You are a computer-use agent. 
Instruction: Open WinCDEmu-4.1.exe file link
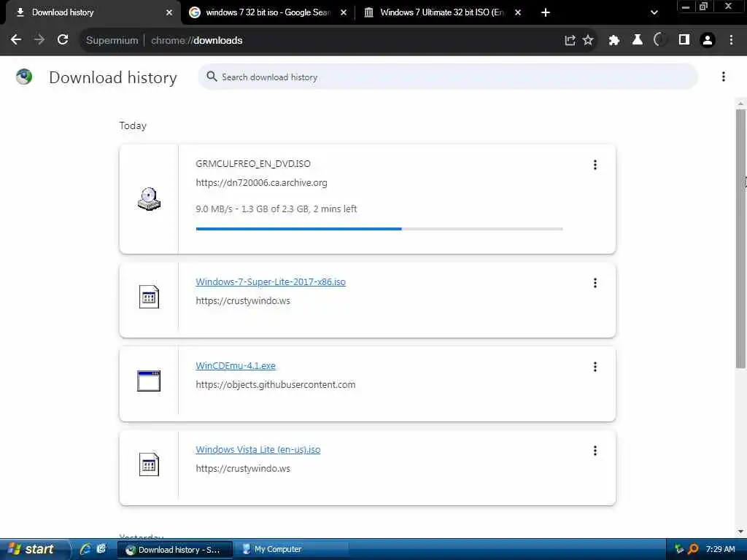(236, 366)
